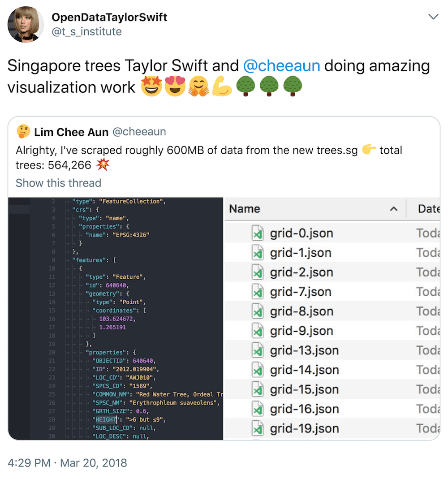Open the tweet options chevron menu

pyautogui.click(x=433, y=17)
